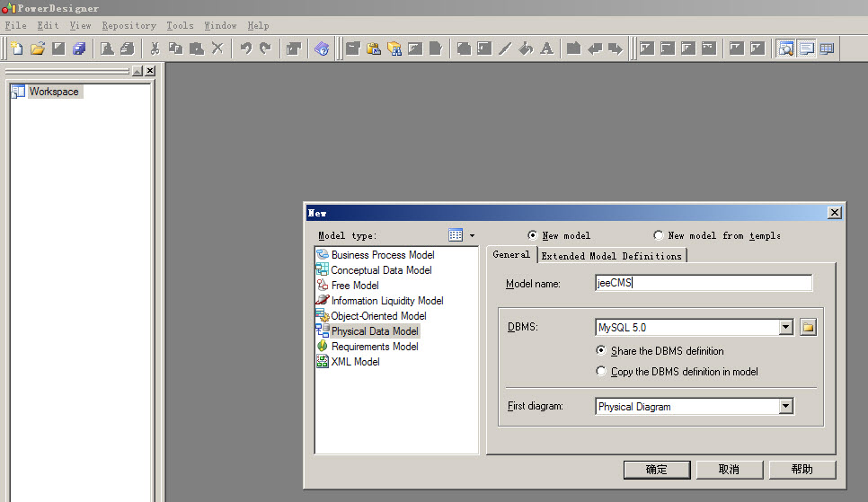Close the Workspace browser panel

[150, 71]
